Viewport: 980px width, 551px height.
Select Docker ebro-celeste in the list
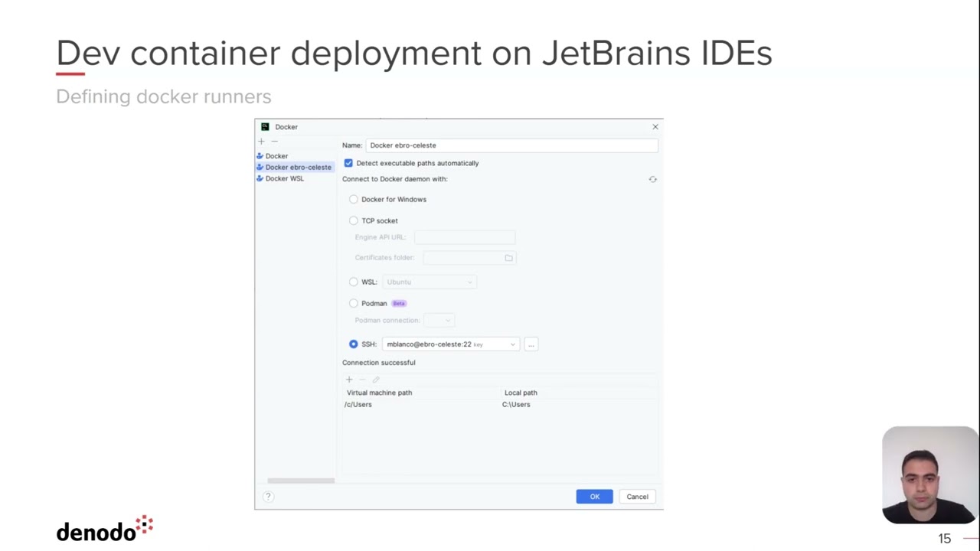click(295, 167)
